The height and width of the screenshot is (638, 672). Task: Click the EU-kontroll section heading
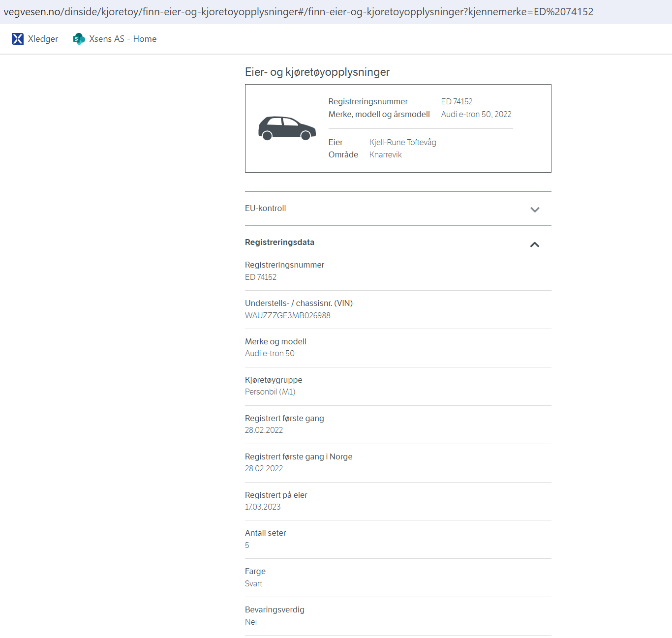[266, 209]
